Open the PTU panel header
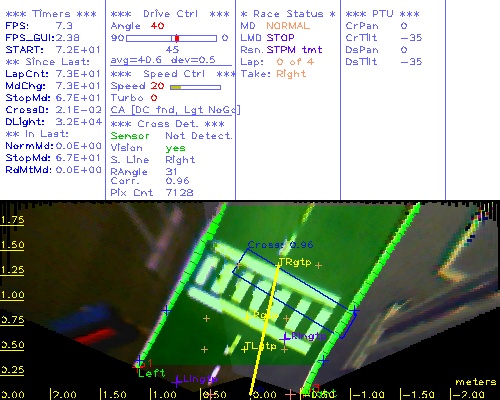 (383, 14)
